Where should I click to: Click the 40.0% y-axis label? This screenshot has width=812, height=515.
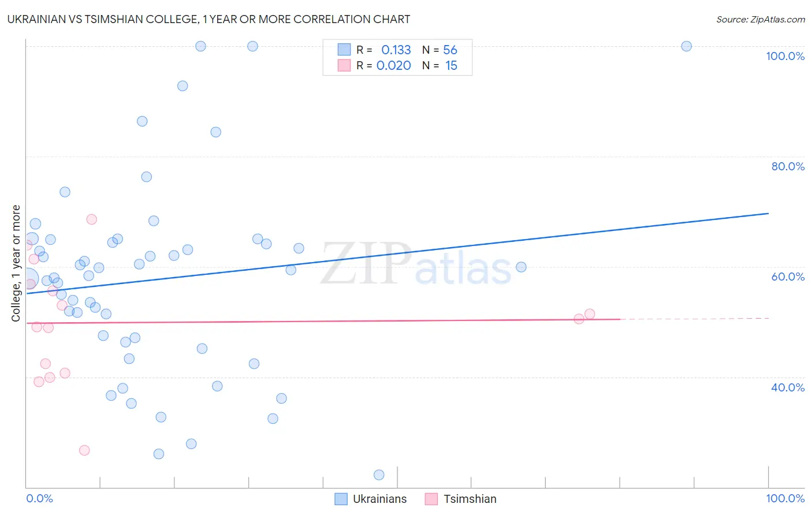point(788,387)
